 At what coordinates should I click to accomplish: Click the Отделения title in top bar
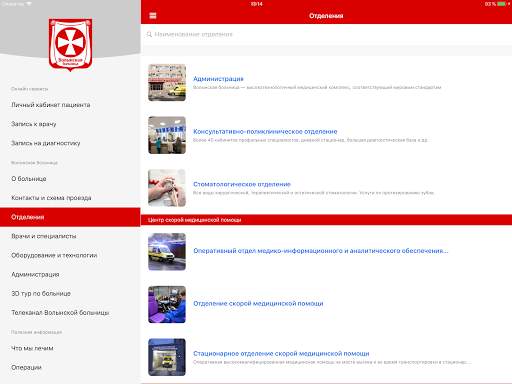[326, 16]
